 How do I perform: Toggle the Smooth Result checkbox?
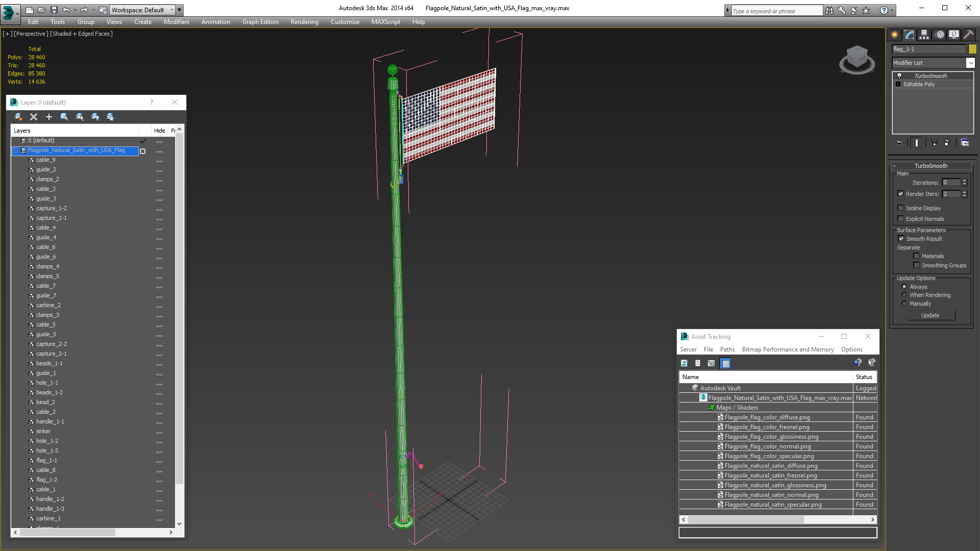(901, 239)
